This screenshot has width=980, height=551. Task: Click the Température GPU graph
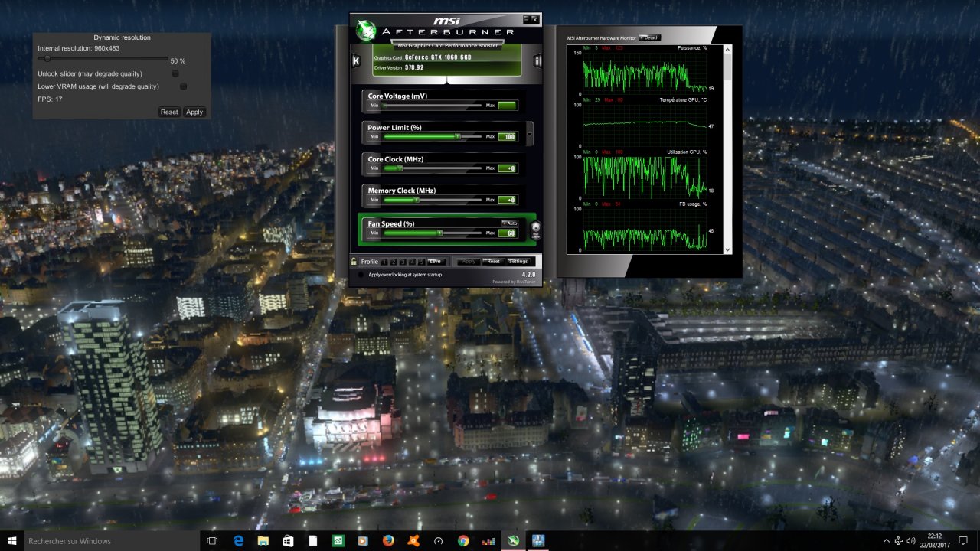(x=644, y=125)
